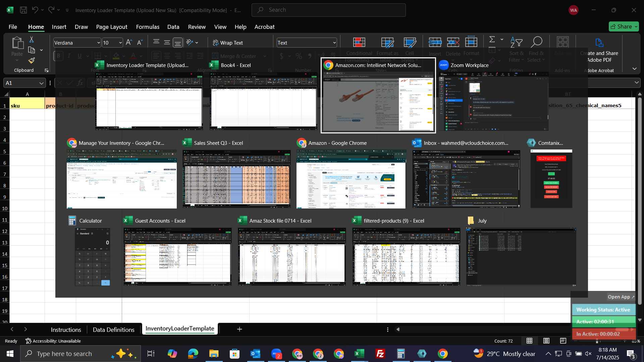Image resolution: width=644 pixels, height=362 pixels.
Task: Click the Open App link
Action: tap(621, 297)
